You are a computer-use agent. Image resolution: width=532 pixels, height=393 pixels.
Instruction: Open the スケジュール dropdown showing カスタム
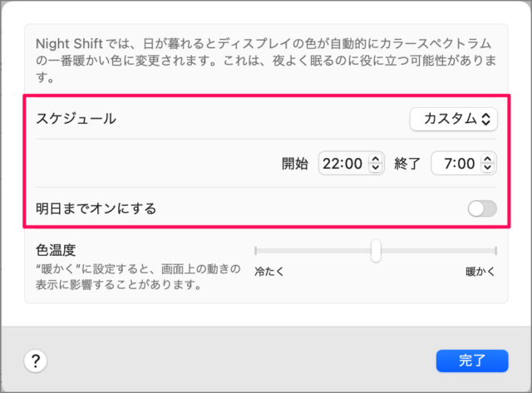[453, 119]
